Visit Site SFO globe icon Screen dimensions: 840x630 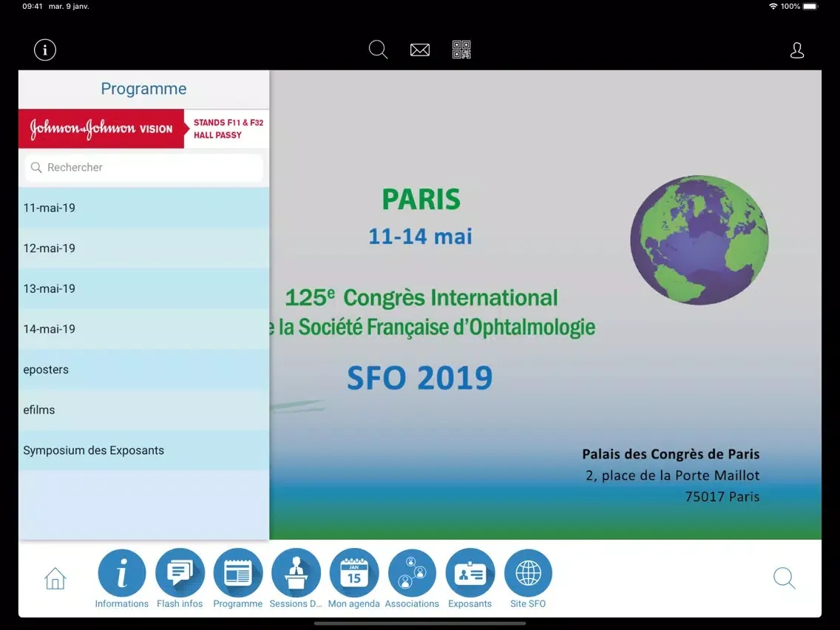click(528, 573)
